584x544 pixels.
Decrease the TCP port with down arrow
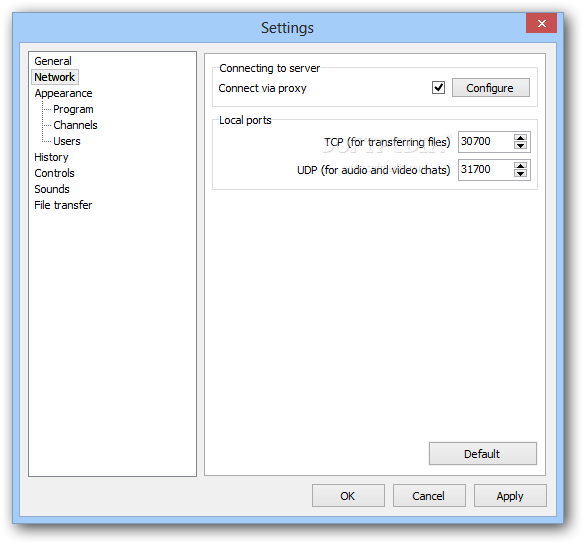[520, 146]
